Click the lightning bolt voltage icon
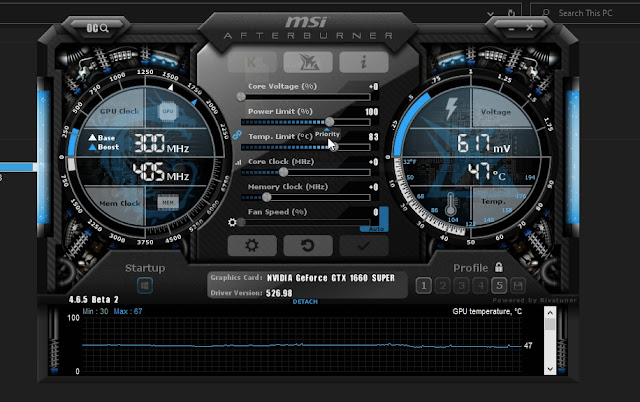Viewport: 640px width, 402px height. 451,108
